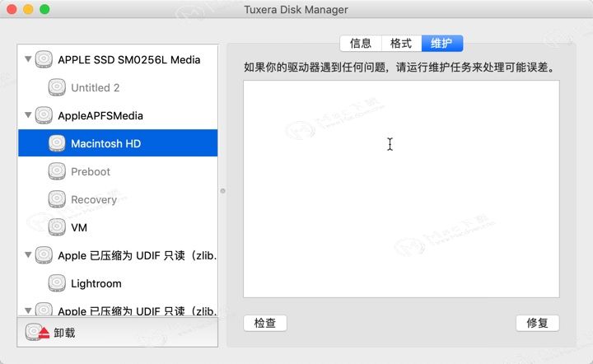The width and height of the screenshot is (593, 364).
Task: Collapse the AppleAPFSMedia disk tree
Action: (x=28, y=115)
